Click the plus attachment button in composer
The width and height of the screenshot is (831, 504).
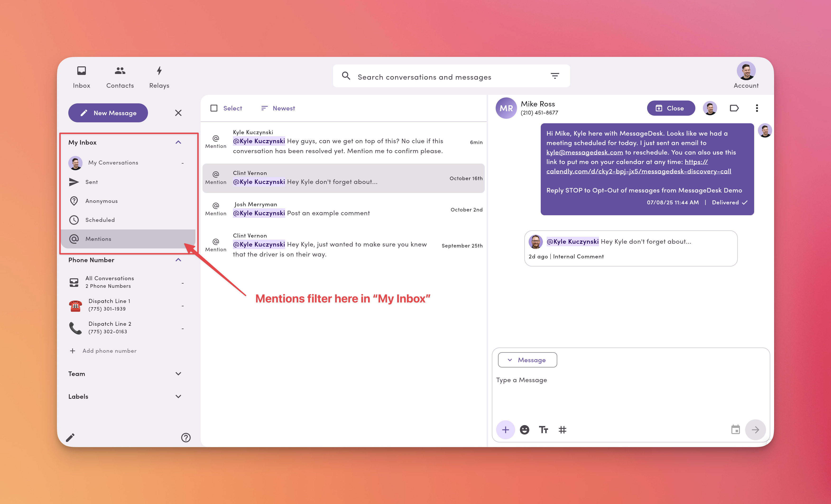(x=505, y=430)
